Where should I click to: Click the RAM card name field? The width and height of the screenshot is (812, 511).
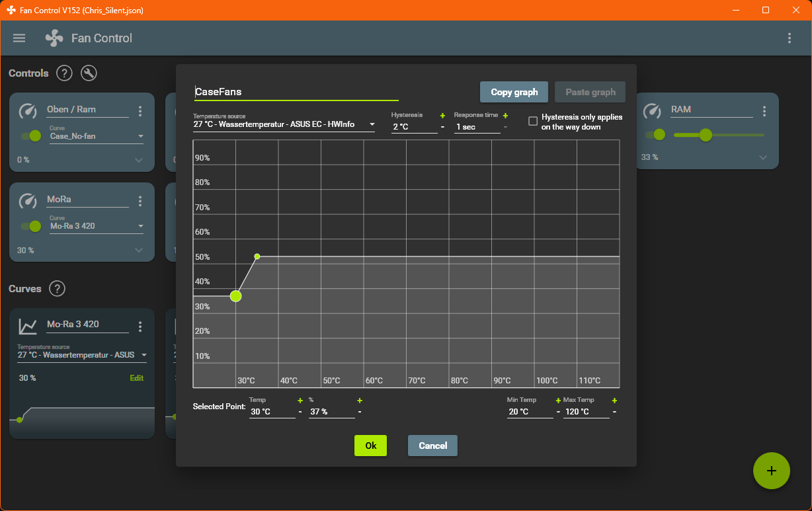pyautogui.click(x=711, y=110)
